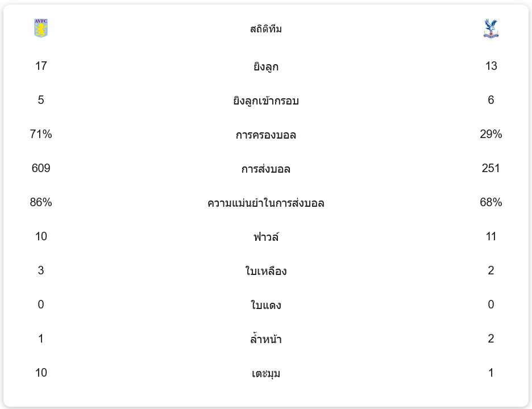
Task: Select the ยิงลูกเข้ากรอบ stat label
Action: click(x=266, y=101)
